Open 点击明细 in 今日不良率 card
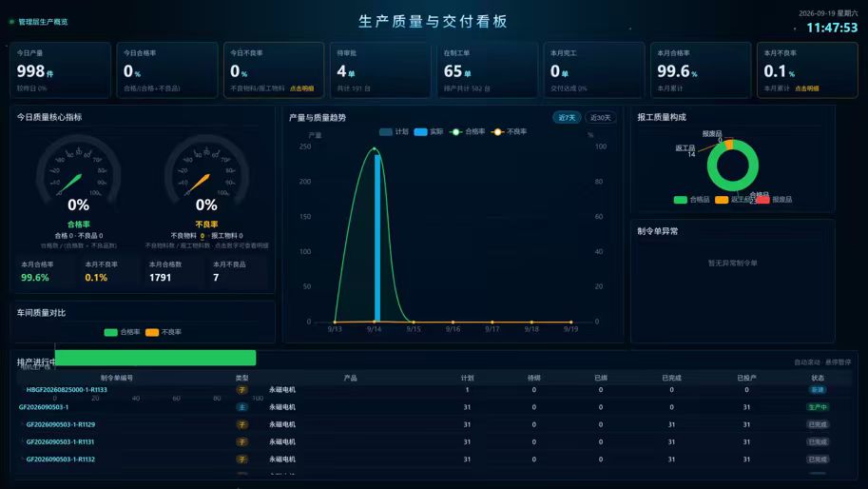Screen dimensions: 868x489 [x=302, y=88]
